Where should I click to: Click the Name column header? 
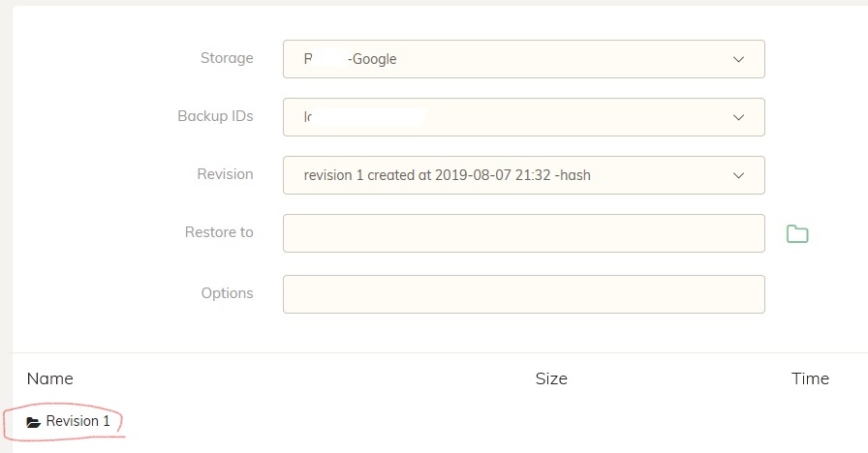click(50, 378)
